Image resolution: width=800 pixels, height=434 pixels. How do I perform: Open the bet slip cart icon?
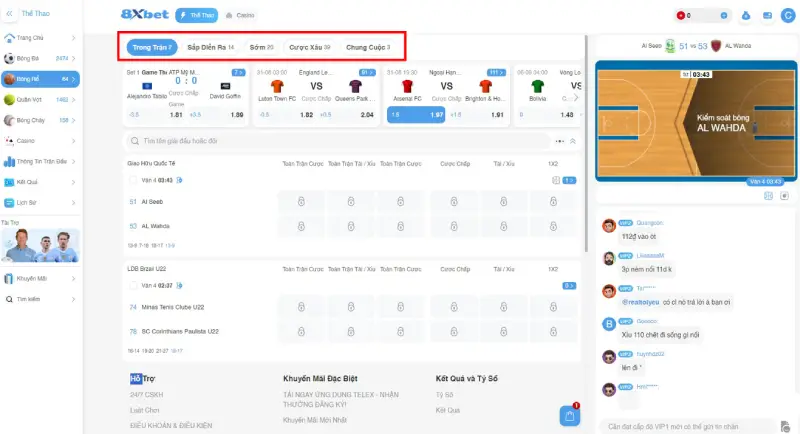[x=570, y=415]
